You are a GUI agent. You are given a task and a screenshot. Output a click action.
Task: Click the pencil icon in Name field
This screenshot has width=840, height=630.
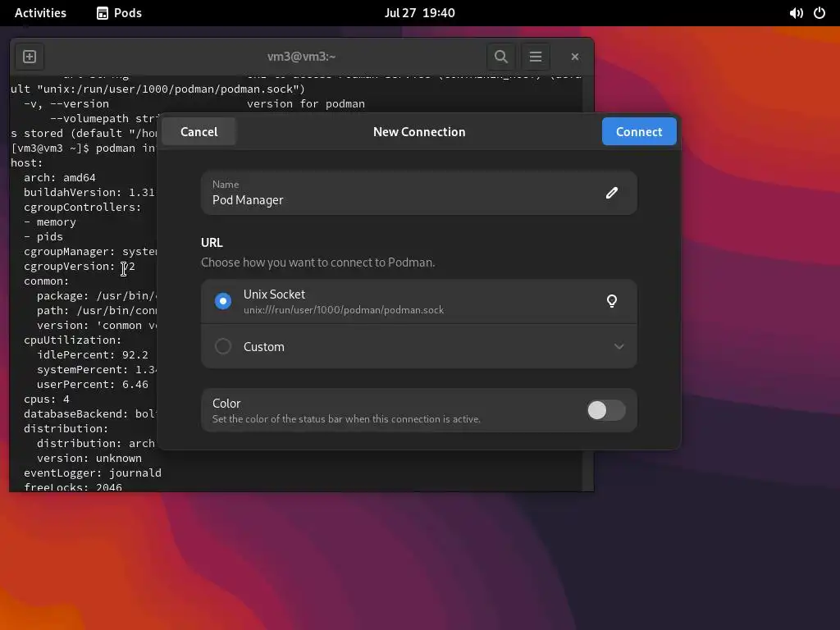[612, 193]
